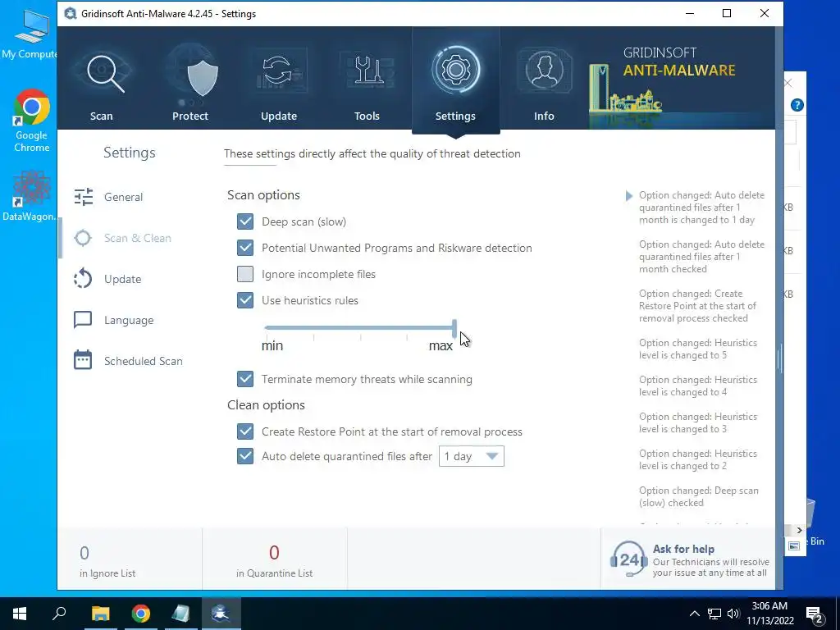The image size is (840, 630).
Task: Click the General sliders icon in sidebar
Action: [83, 197]
